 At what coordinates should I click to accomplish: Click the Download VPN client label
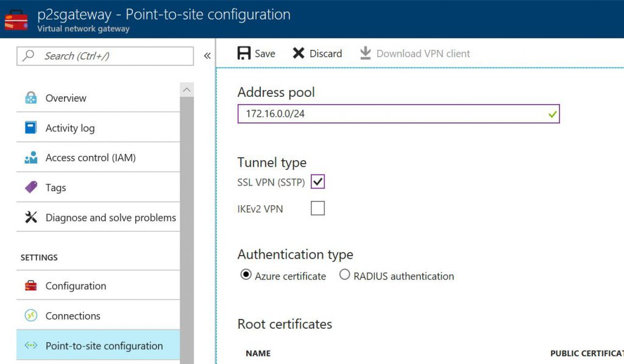[423, 54]
